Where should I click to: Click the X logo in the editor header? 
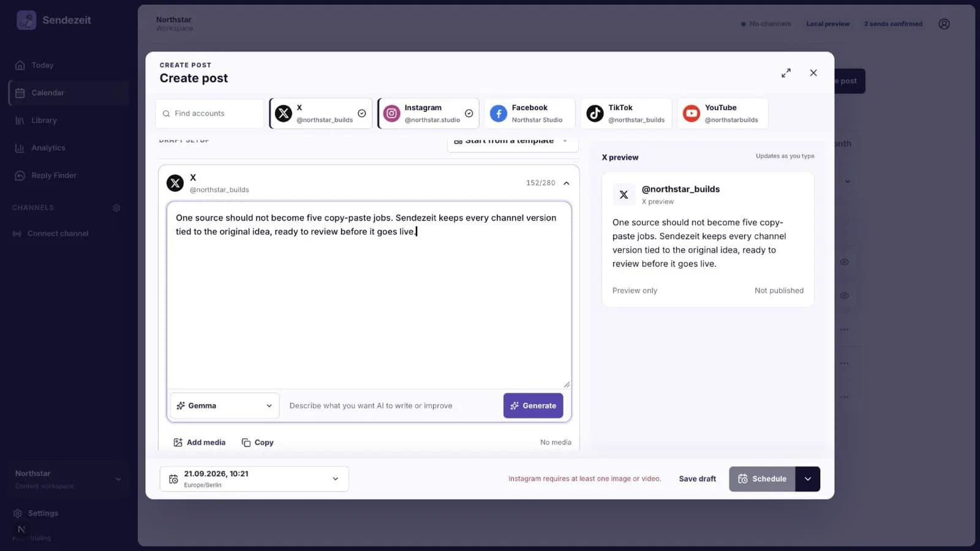[175, 183]
